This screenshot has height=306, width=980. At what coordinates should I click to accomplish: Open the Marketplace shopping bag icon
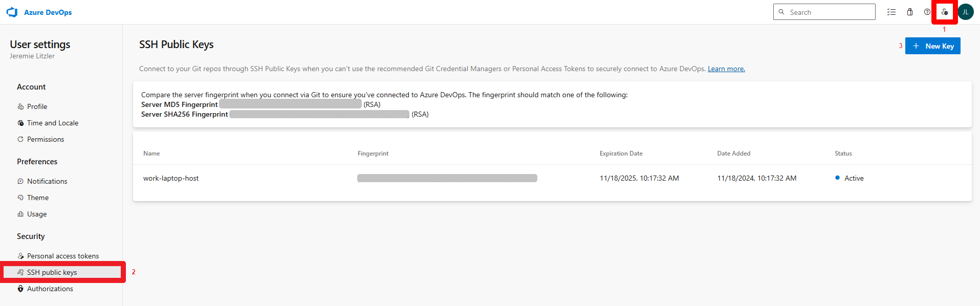coord(910,12)
